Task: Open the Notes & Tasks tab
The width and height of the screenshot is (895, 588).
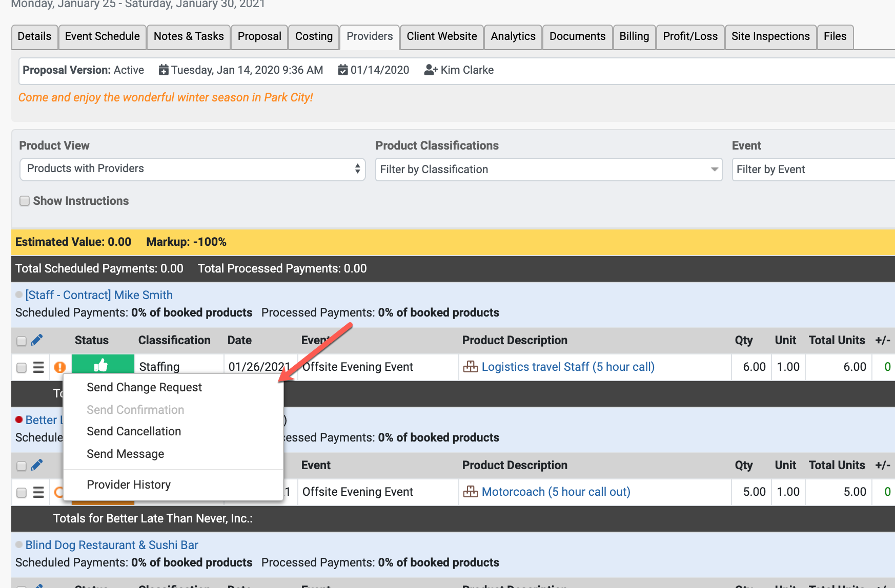Action: (189, 36)
